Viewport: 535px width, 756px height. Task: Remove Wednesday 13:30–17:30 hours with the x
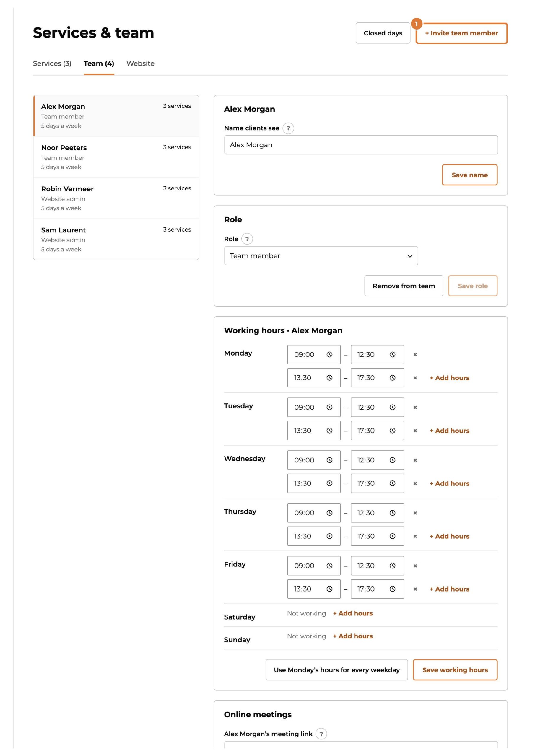[415, 484]
